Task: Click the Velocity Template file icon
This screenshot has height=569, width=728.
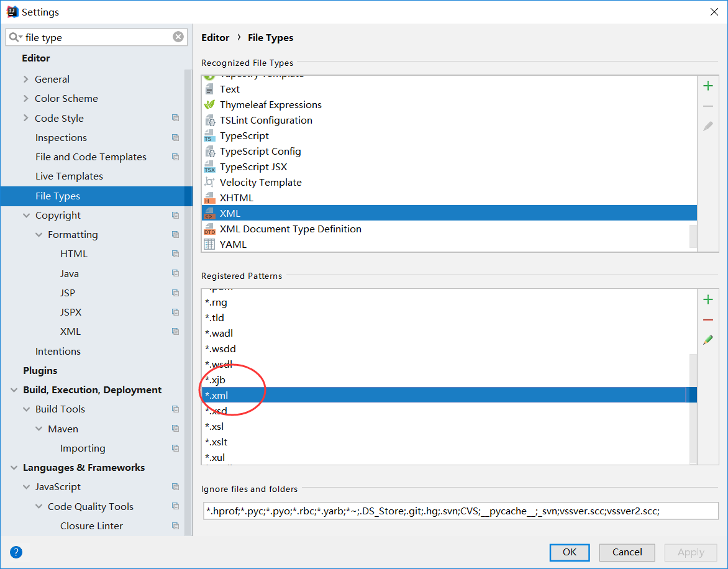Action: 209,182
